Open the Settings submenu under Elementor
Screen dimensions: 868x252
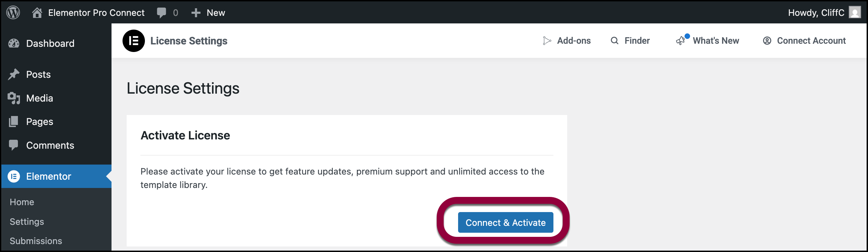[27, 222]
